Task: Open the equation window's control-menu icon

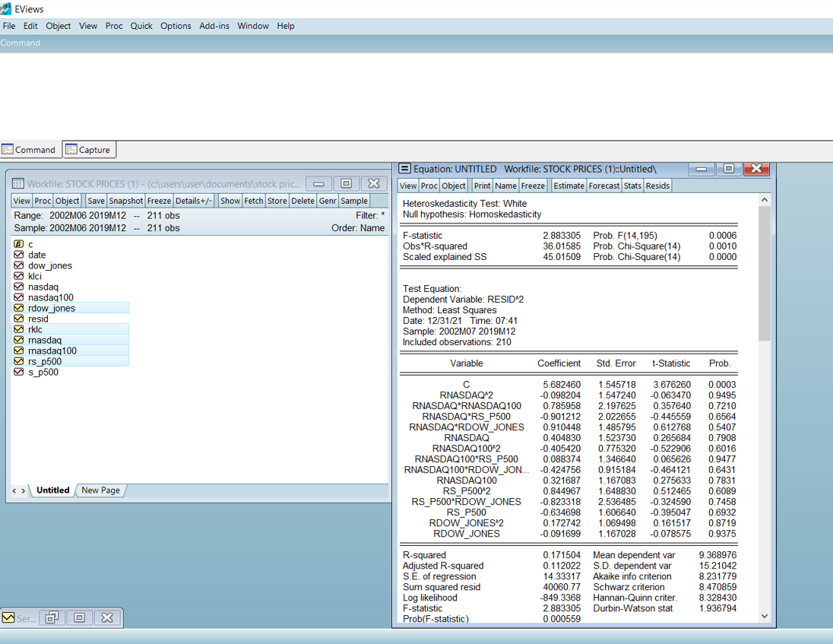Action: tap(403, 169)
